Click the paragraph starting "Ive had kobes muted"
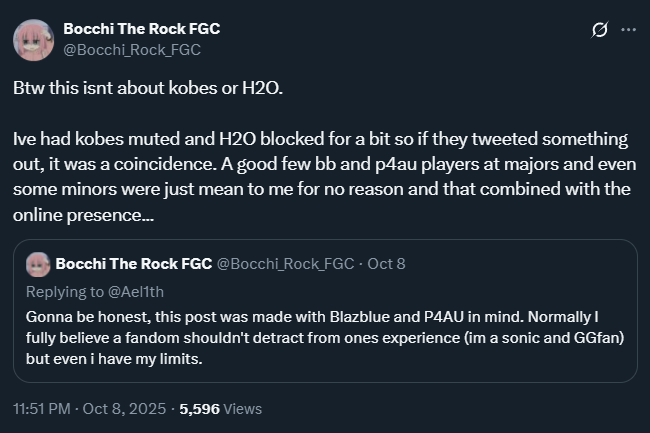This screenshot has height=433, width=650. (x=320, y=163)
